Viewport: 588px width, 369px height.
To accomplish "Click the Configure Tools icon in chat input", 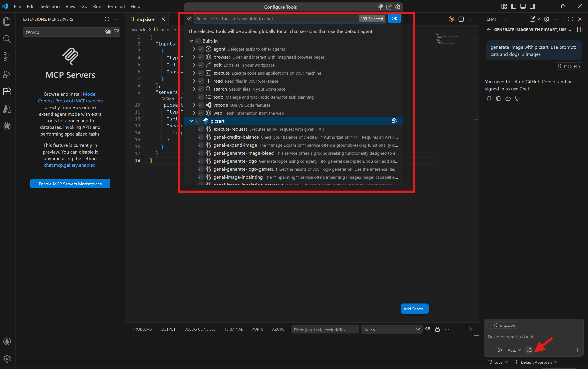I will (529, 350).
